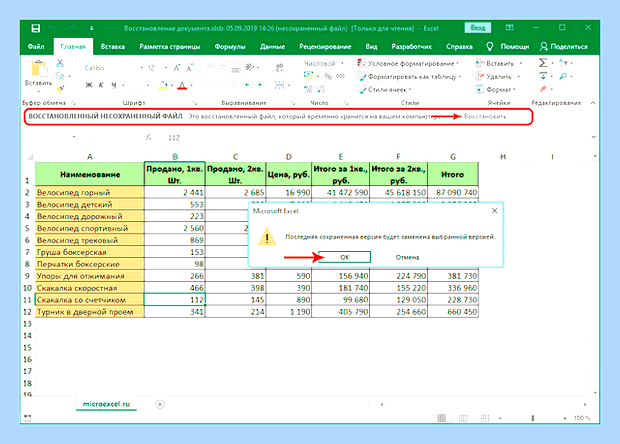Image resolution: width=620 pixels, height=444 pixels.
Task: Click the ribbon display options icon
Action: (x=510, y=28)
